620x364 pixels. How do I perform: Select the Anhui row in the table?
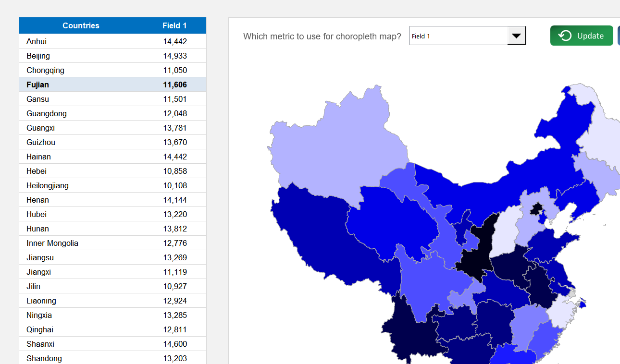(x=81, y=41)
